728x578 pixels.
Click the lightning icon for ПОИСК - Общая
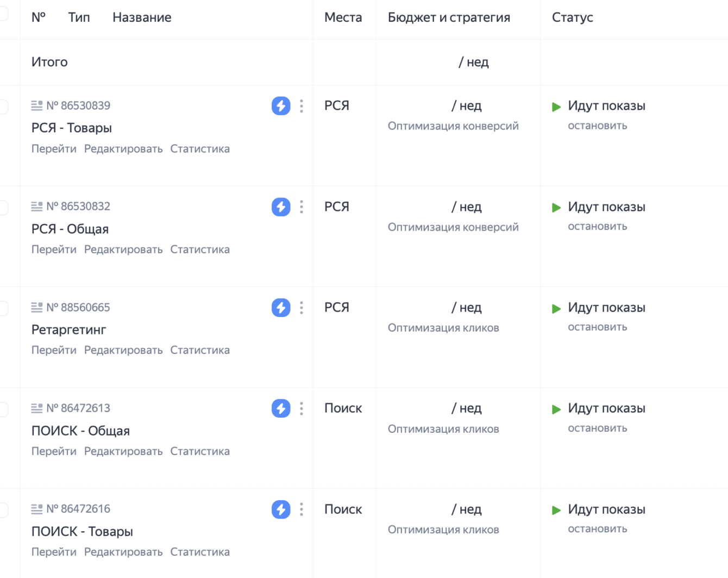coord(281,408)
